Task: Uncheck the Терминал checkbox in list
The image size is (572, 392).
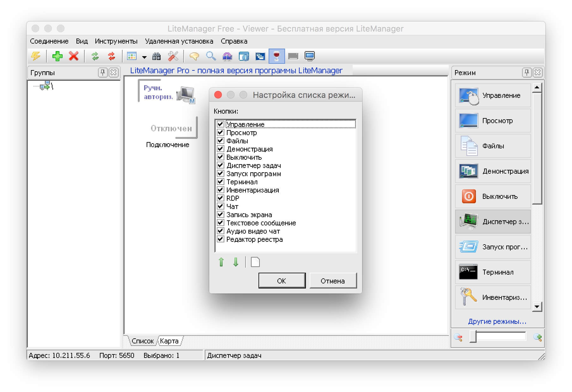Action: click(x=221, y=181)
